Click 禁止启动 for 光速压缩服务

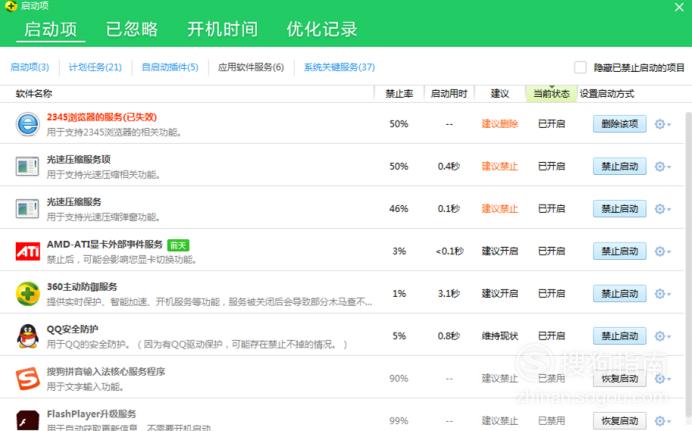tap(620, 209)
